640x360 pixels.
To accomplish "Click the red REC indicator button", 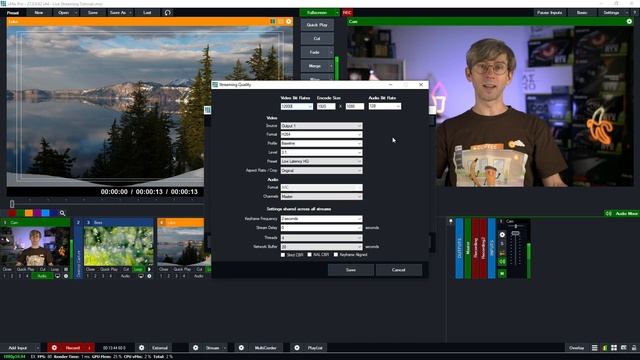I will pos(347,13).
